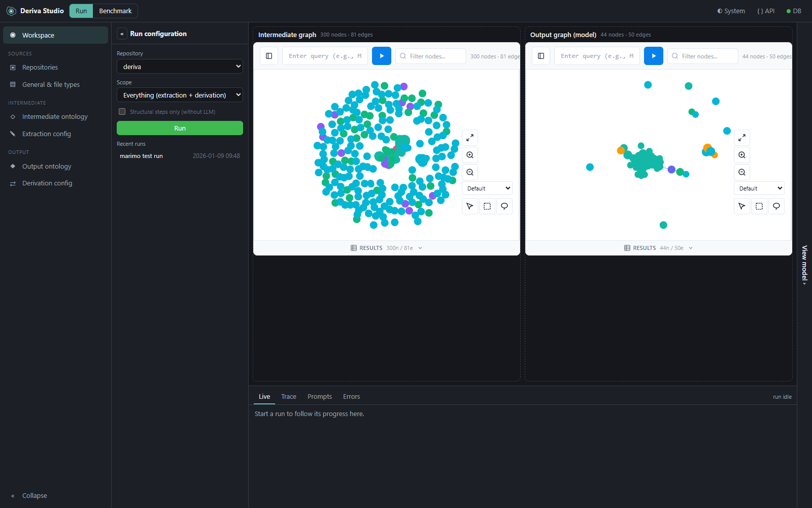The width and height of the screenshot is (812, 508).
Task: Select pointer tool in Output graph
Action: pos(742,206)
